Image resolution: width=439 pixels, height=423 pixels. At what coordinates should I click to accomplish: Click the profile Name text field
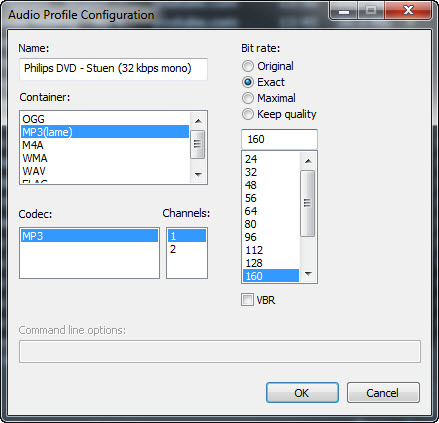(113, 69)
